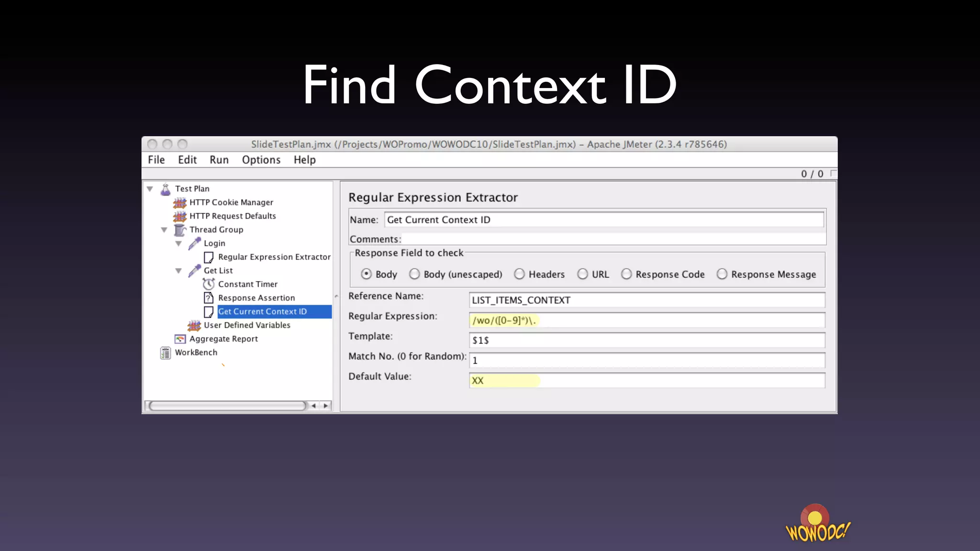
Task: Click the Get Current Context ID page icon
Action: [x=209, y=312]
